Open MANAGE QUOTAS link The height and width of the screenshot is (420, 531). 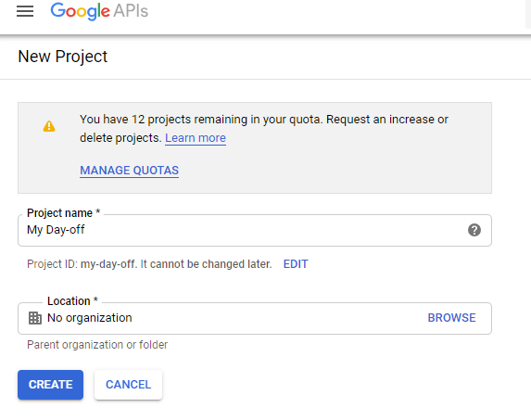130,170
